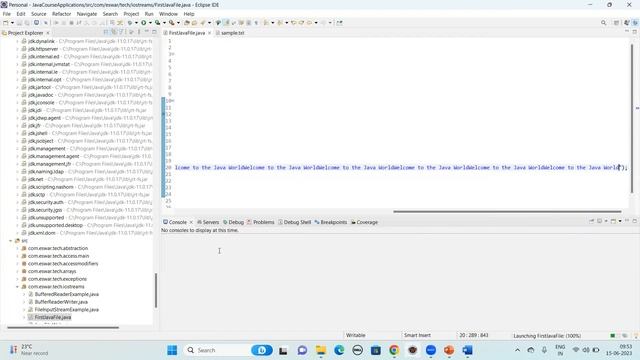
Task: Minimize the Project Explorer view
Action: click(x=147, y=32)
